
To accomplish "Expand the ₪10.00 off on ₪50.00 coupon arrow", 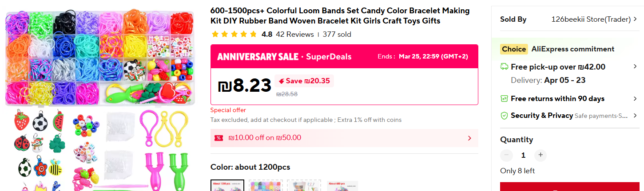I will coord(469,138).
